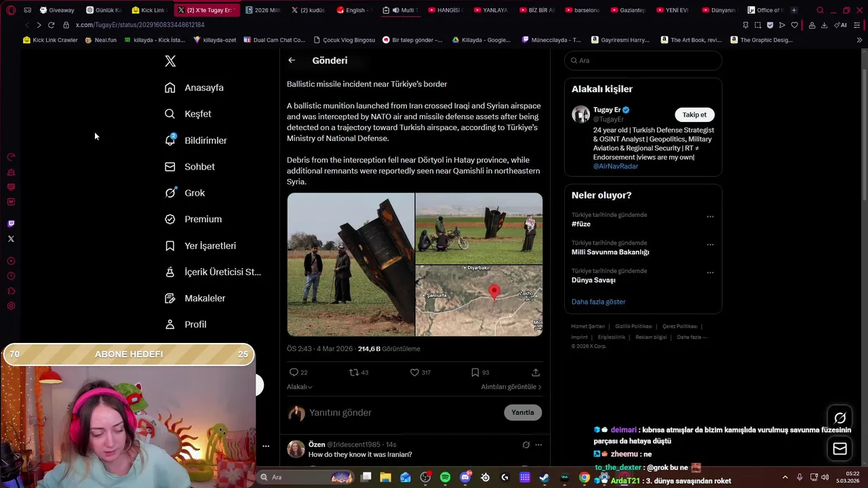Open Alıntıları görüntüle link

511,387
